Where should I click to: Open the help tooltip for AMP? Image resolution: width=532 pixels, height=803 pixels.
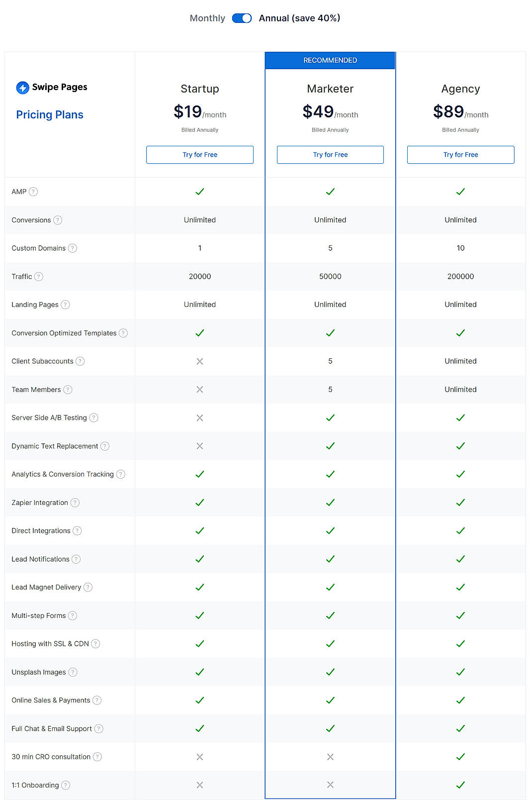click(x=33, y=191)
